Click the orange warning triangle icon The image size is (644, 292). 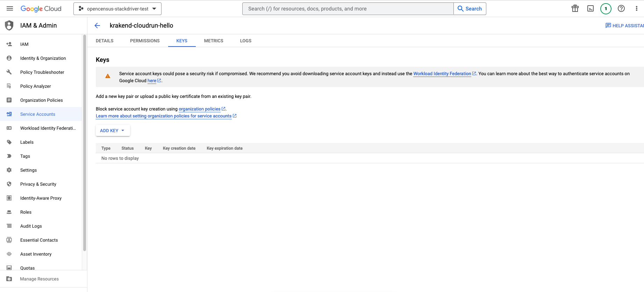(x=108, y=76)
